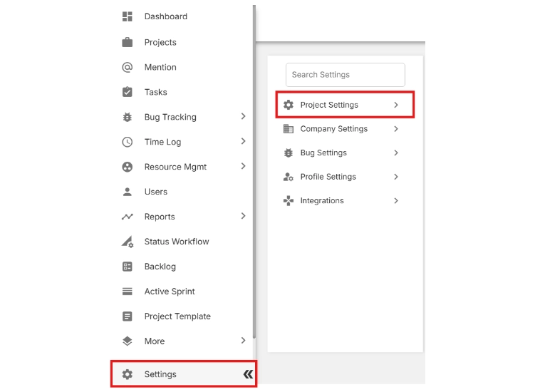This screenshot has height=392, width=535.
Task: Open the Backlog menu item
Action: (x=160, y=267)
